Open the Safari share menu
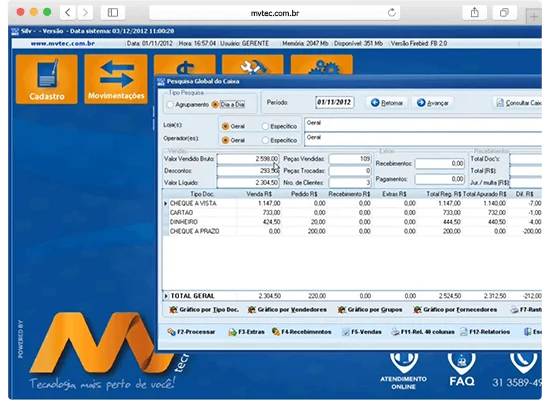 475,13
